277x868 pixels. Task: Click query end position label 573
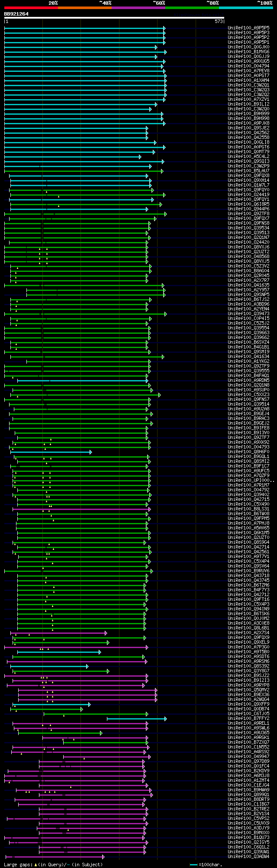[x=219, y=21]
